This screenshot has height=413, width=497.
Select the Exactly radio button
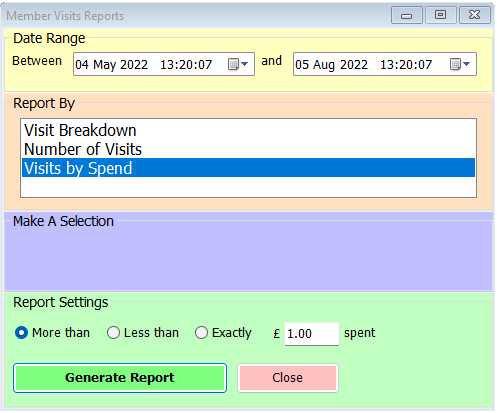click(x=201, y=333)
